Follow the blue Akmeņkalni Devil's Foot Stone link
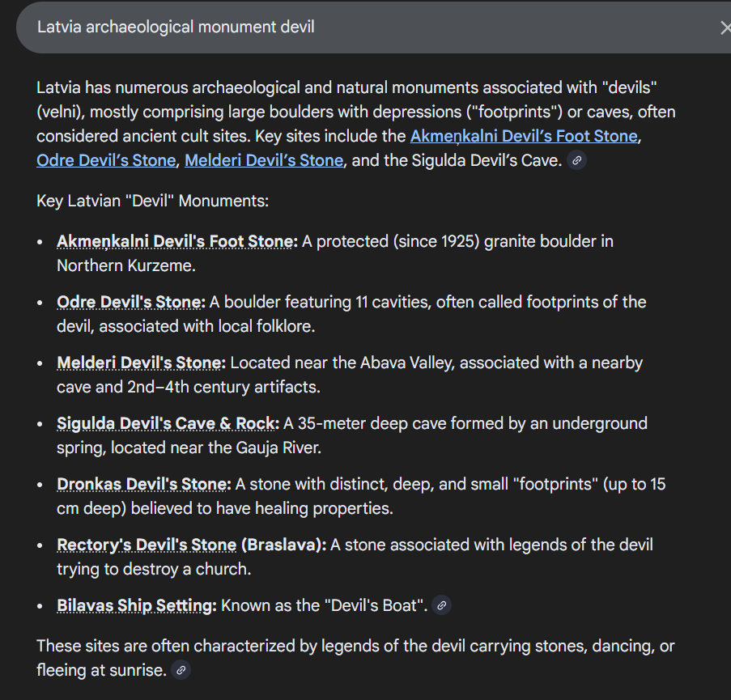The width and height of the screenshot is (731, 700). [x=524, y=136]
